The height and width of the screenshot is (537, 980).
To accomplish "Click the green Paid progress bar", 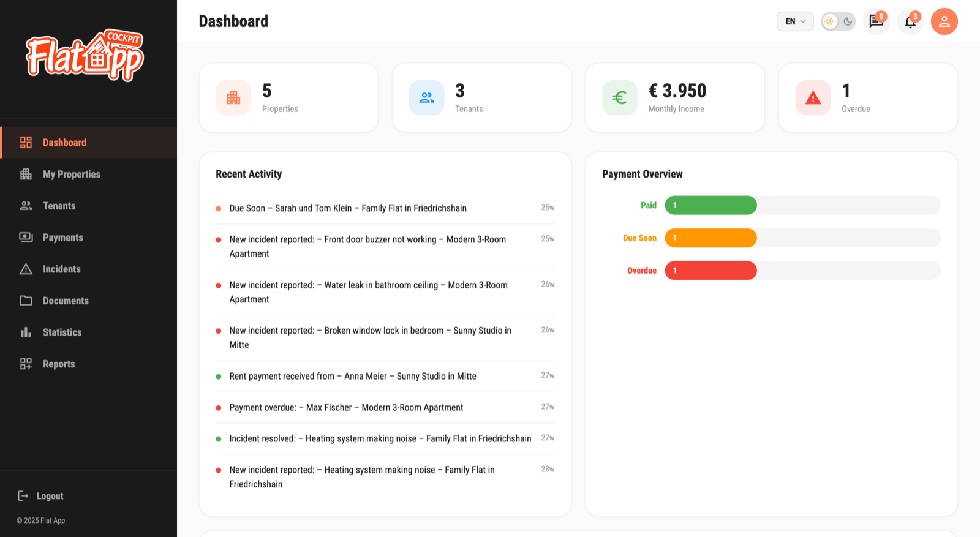I will [x=710, y=205].
